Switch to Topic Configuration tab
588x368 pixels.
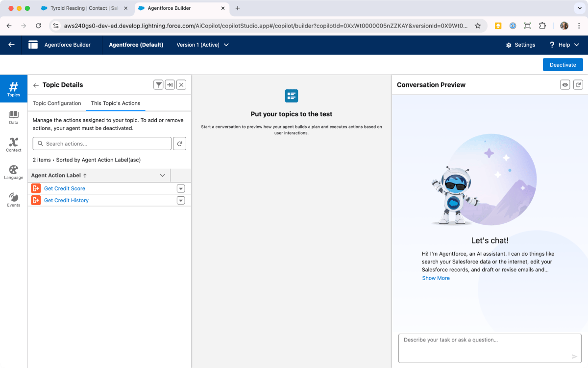click(x=57, y=103)
